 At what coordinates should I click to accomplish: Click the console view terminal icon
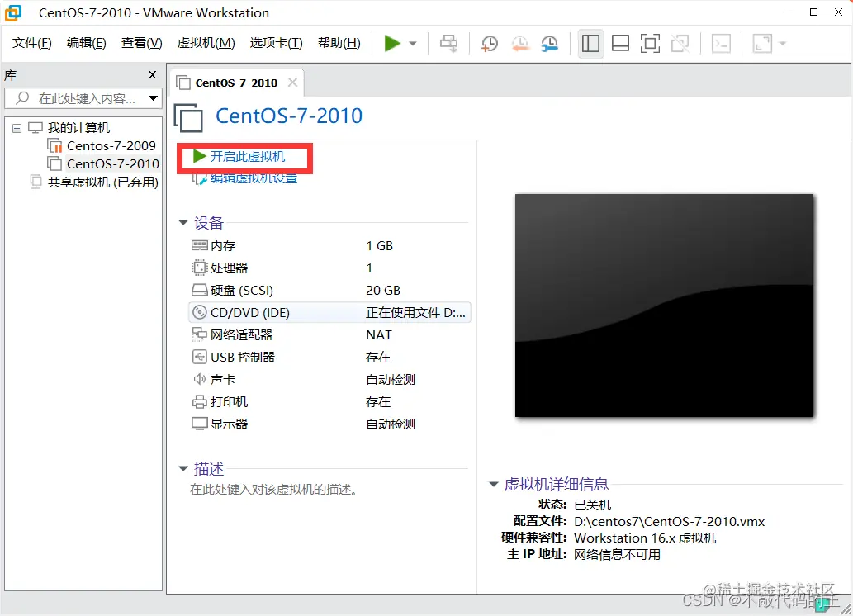pos(722,44)
